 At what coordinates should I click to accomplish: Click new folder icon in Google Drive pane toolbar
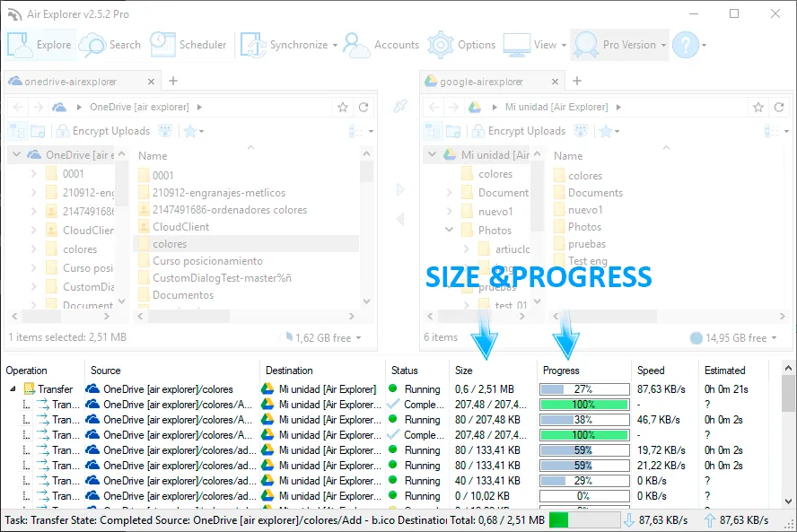453,131
